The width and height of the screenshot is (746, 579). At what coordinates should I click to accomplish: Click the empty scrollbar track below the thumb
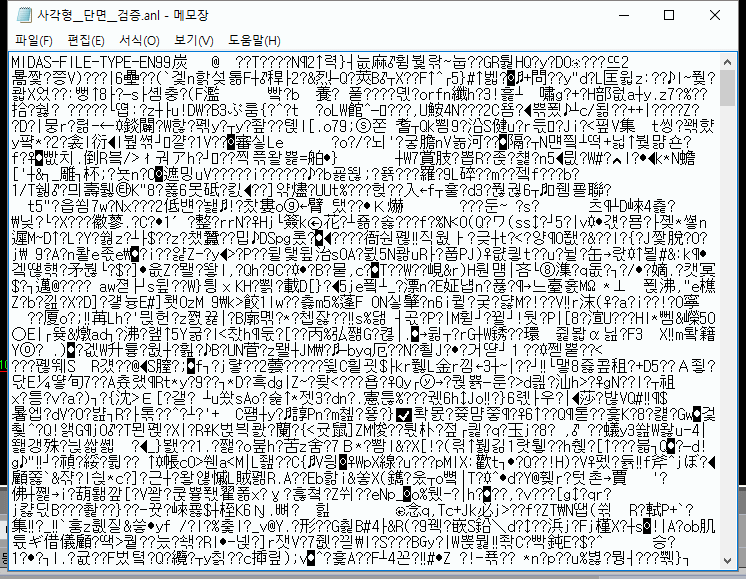pyautogui.click(x=727, y=328)
